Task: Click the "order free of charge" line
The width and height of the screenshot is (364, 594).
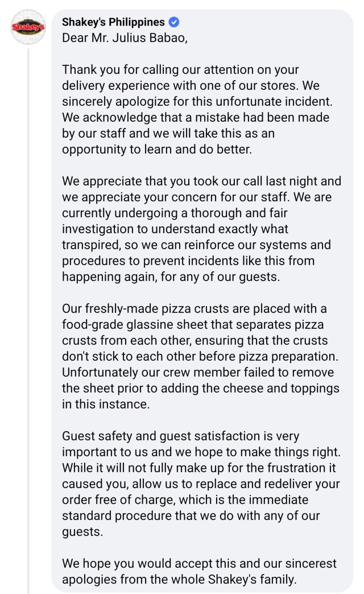Action: pyautogui.click(x=187, y=501)
